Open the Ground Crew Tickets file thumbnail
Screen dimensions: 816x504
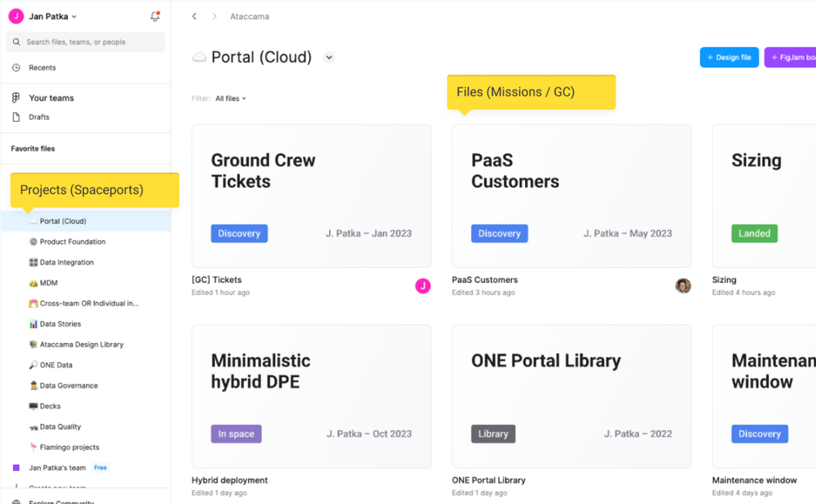(x=311, y=196)
